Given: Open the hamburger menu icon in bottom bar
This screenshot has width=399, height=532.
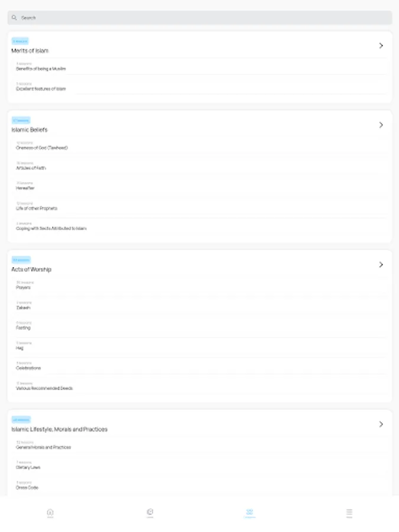Looking at the screenshot, I should pyautogui.click(x=349, y=512).
